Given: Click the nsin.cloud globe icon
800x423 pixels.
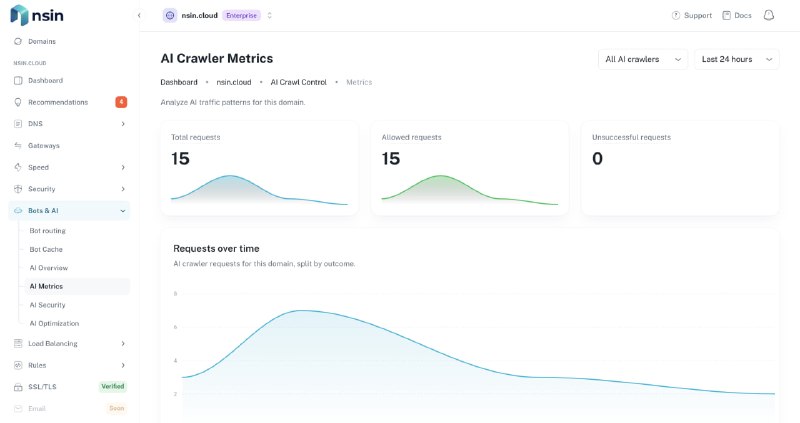Looking at the screenshot, I should coord(170,15).
